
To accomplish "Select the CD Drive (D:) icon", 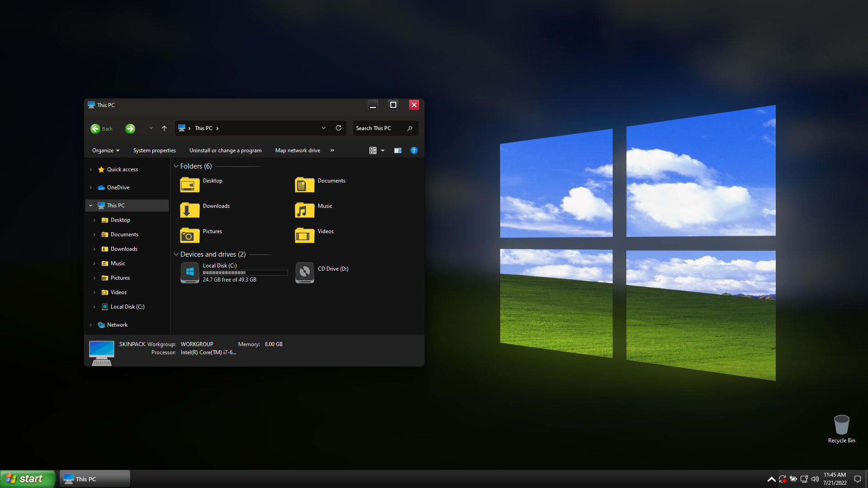I will coord(304,273).
